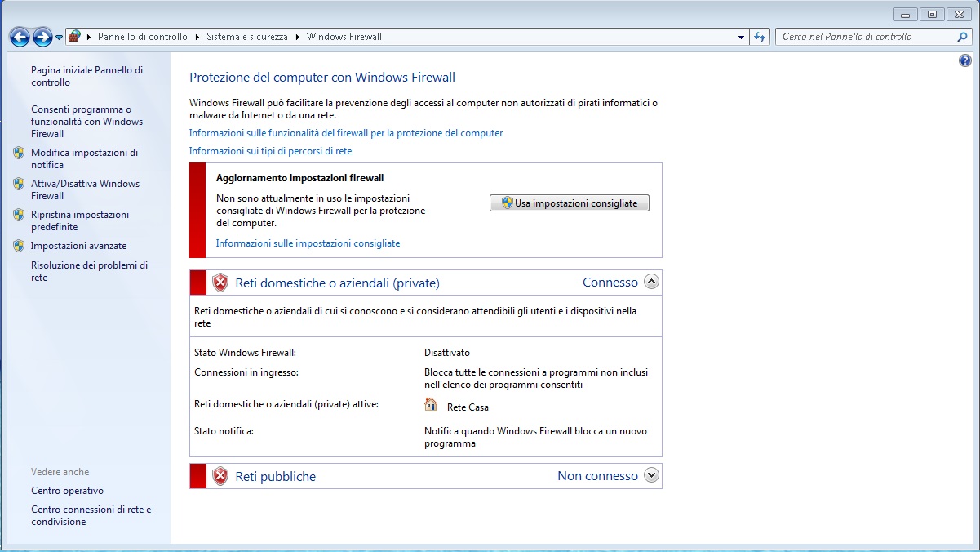Click 'Reti domestiche o aziendali (private)' header
This screenshot has height=552, width=980.
click(x=338, y=283)
